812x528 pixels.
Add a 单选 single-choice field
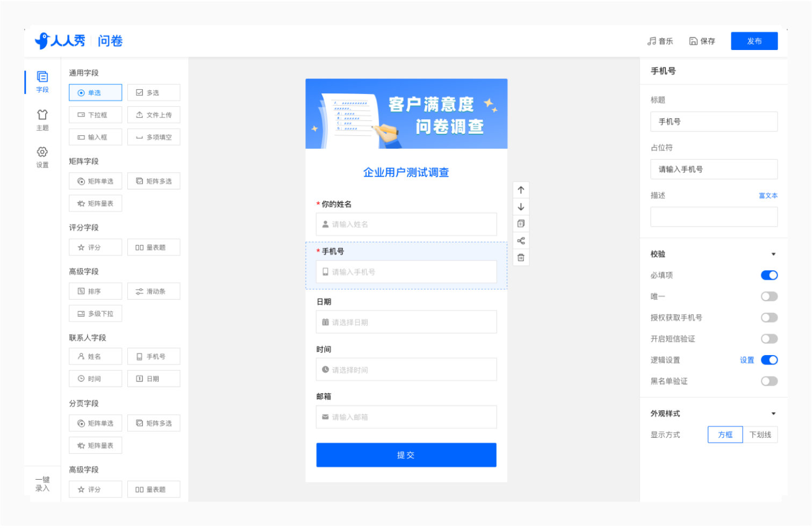point(95,92)
